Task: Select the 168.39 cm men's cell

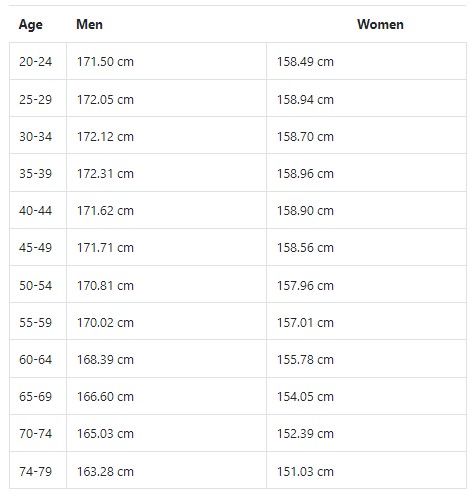Action: pyautogui.click(x=166, y=359)
